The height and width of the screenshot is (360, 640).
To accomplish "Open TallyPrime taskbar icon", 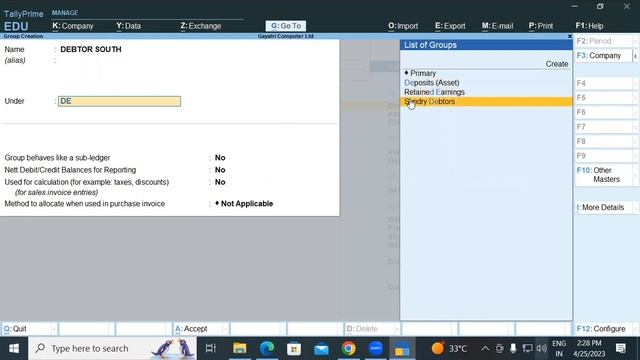I will (402, 348).
